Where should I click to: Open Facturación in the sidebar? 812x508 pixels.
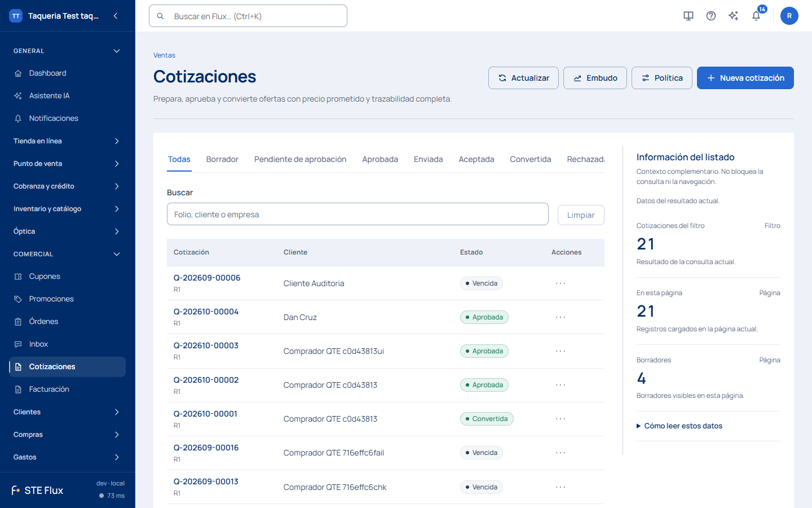pos(68,389)
